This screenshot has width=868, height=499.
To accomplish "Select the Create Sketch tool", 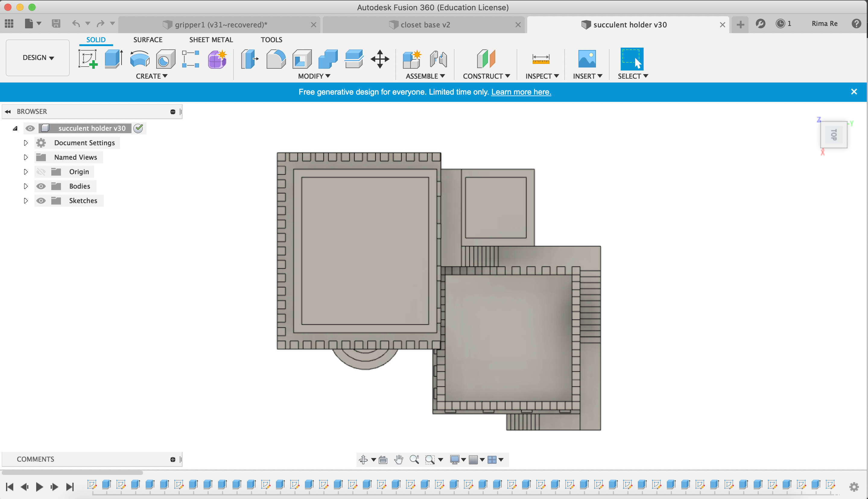I will [87, 59].
